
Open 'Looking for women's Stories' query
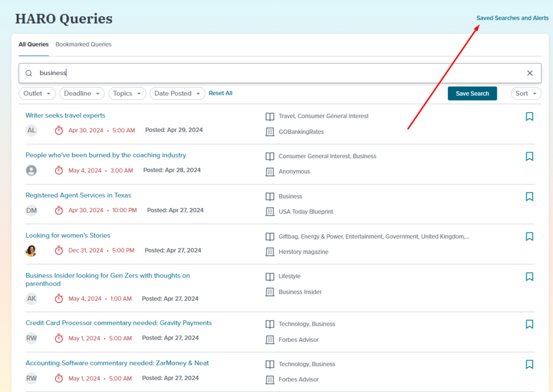(68, 235)
